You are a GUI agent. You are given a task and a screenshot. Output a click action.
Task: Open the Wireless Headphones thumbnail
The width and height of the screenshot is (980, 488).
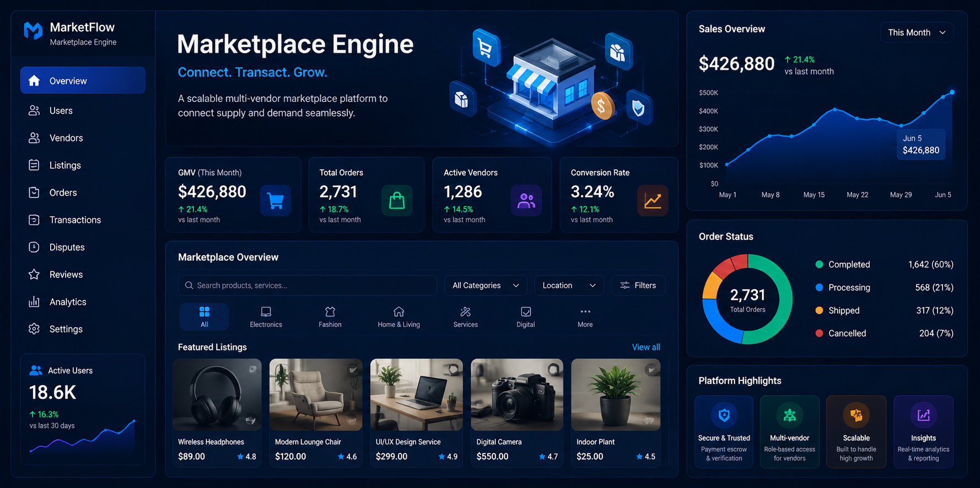pos(217,395)
